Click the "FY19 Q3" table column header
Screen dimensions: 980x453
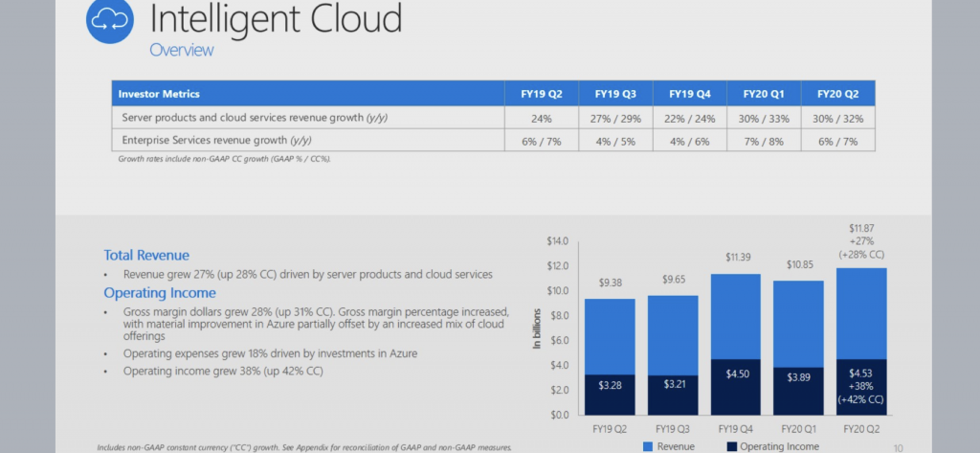615,94
